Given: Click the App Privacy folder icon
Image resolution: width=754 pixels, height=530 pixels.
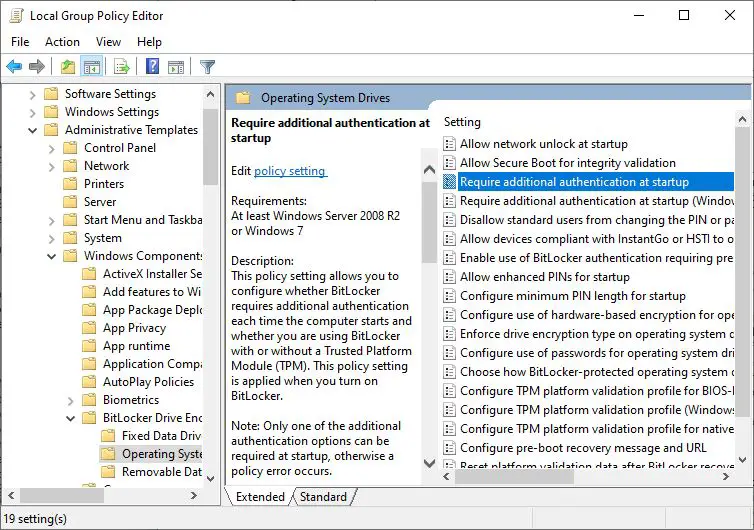Looking at the screenshot, I should [x=89, y=328].
